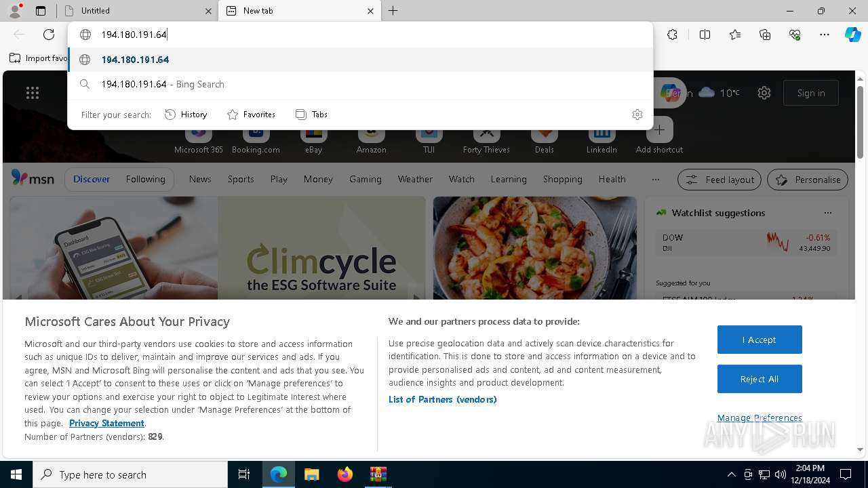Open the Climcycle ESG advertisement
Image resolution: width=868 pixels, height=488 pixels.
click(217, 248)
